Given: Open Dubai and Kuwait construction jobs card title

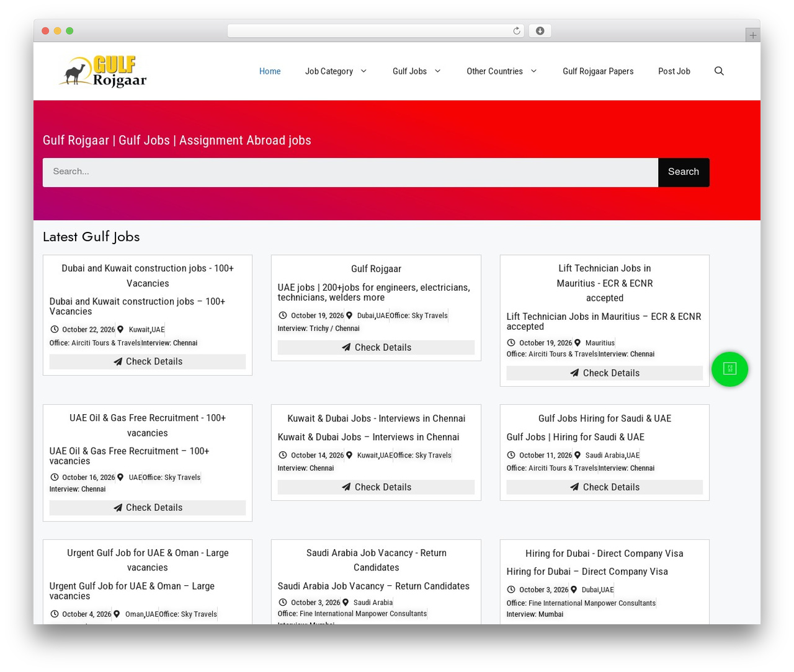Looking at the screenshot, I should [x=148, y=276].
